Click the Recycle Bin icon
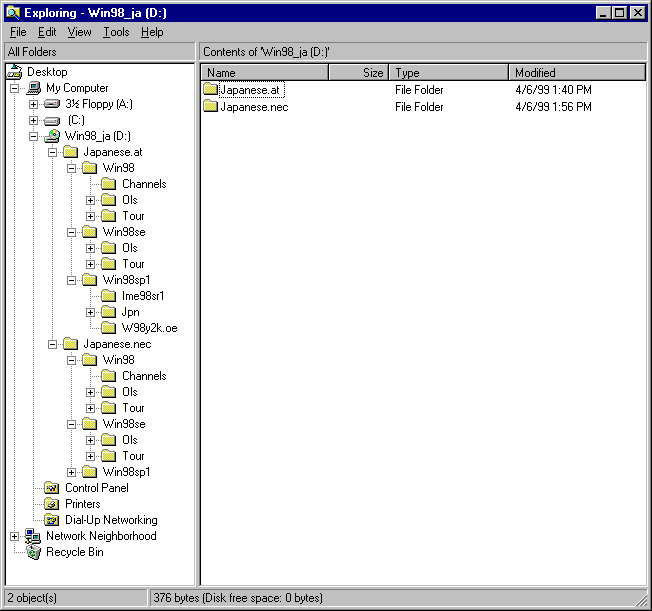The height and width of the screenshot is (611, 652). [34, 552]
